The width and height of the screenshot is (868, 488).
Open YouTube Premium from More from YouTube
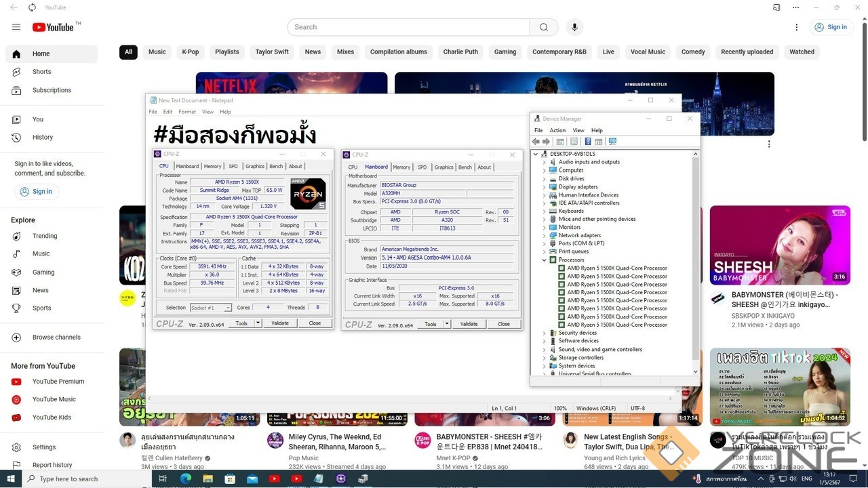pyautogui.click(x=52, y=382)
